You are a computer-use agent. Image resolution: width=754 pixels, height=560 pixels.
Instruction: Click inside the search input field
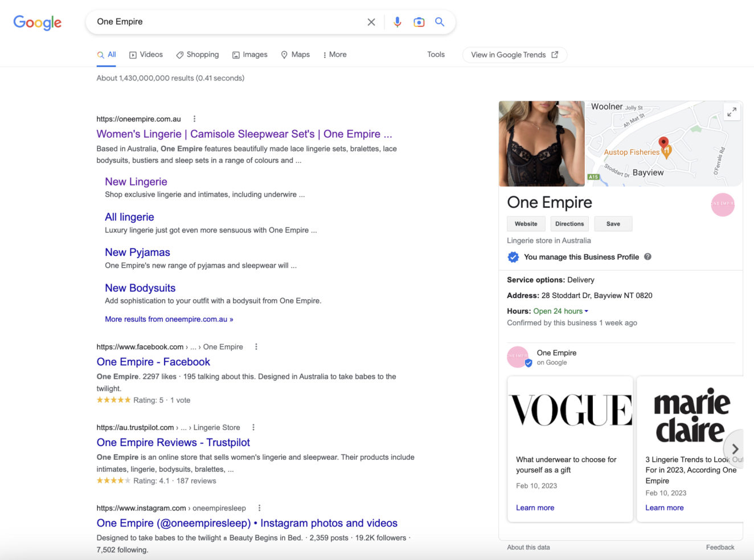click(228, 22)
